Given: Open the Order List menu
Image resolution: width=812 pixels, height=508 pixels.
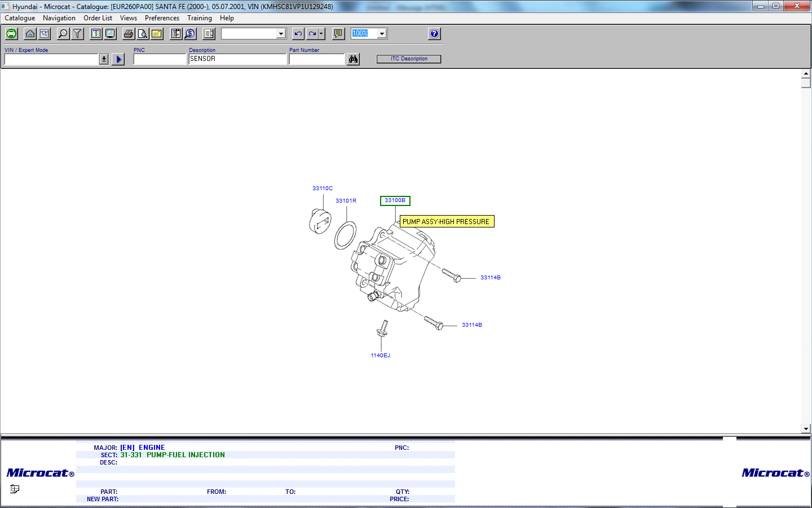Looking at the screenshot, I should (x=98, y=18).
